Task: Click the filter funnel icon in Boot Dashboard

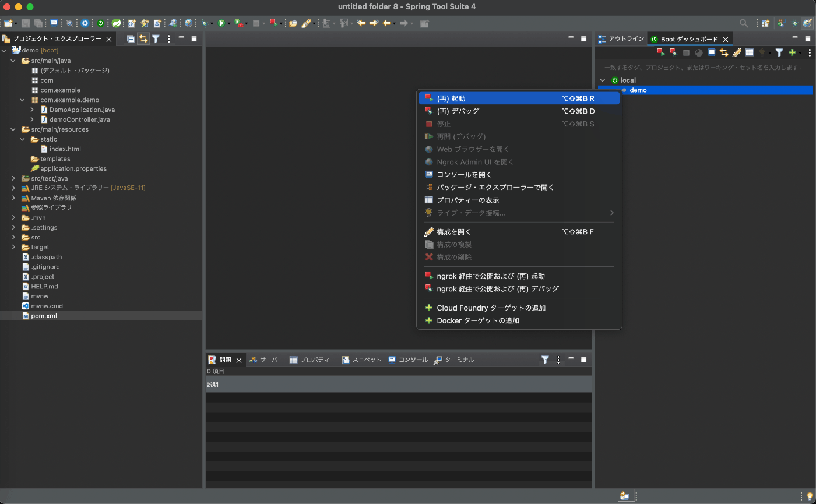Action: pyautogui.click(x=779, y=52)
